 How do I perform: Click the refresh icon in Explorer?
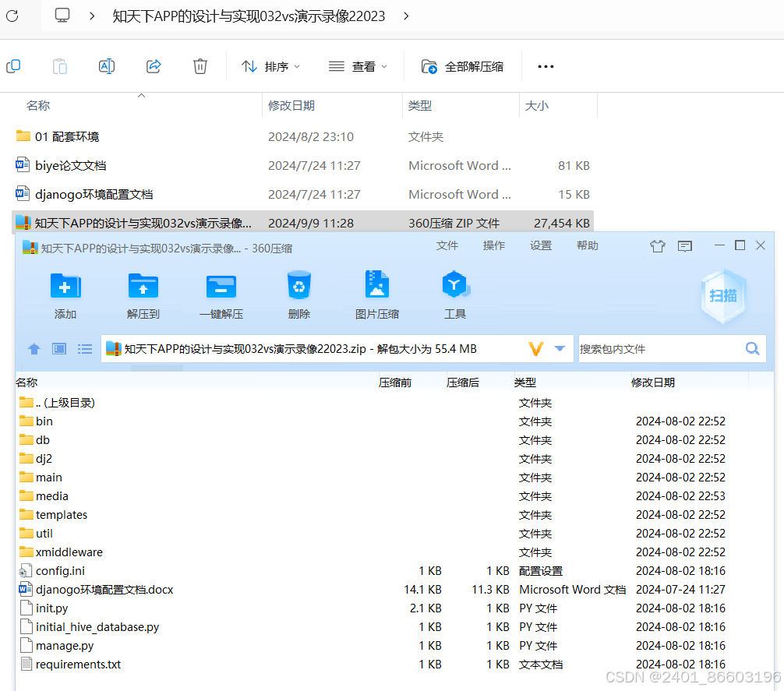[x=12, y=16]
